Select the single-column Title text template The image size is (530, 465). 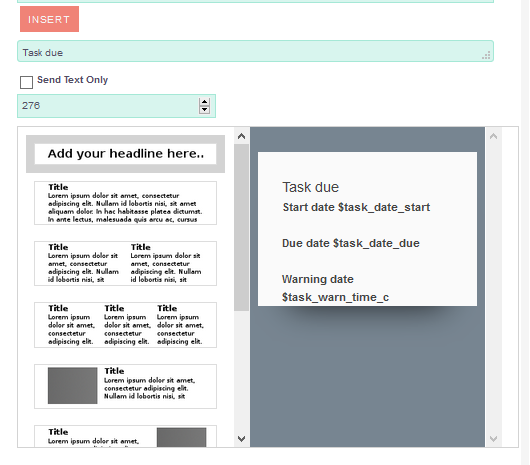(x=125, y=203)
